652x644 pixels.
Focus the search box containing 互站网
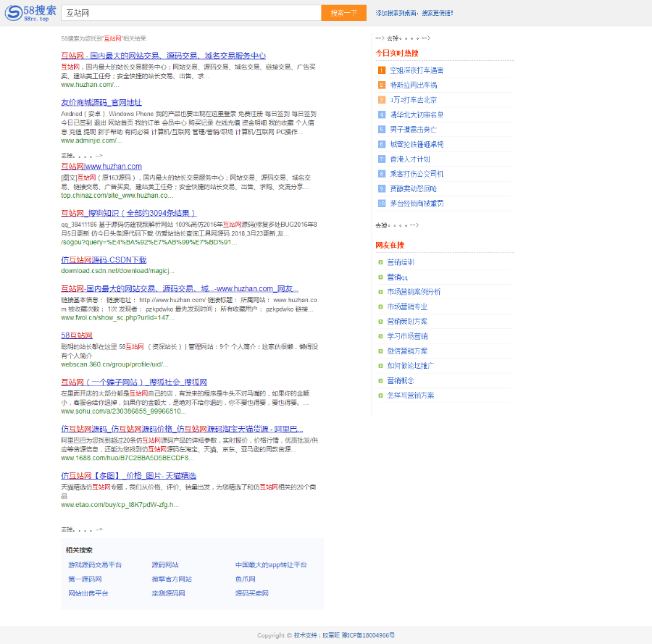pos(191,13)
